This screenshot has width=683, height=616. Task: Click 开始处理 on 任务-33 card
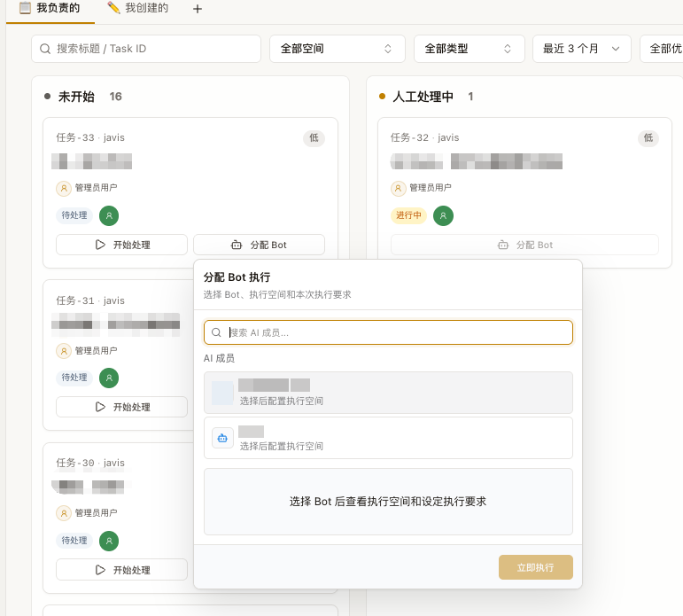tap(122, 245)
